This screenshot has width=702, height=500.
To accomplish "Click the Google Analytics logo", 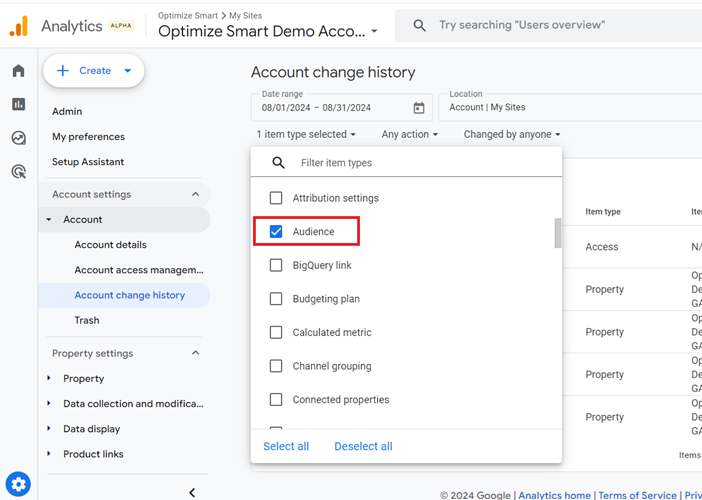I will click(18, 26).
